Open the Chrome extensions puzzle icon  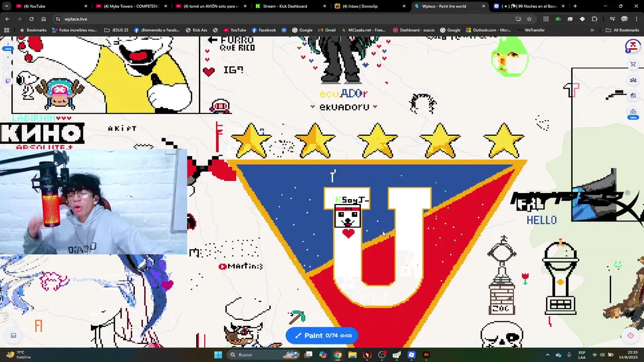pyautogui.click(x=594, y=19)
